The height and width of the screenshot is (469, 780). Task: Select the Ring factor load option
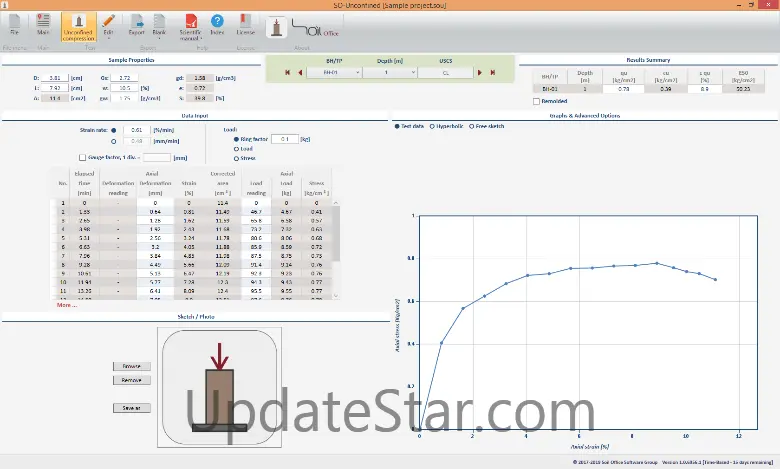click(x=236, y=139)
